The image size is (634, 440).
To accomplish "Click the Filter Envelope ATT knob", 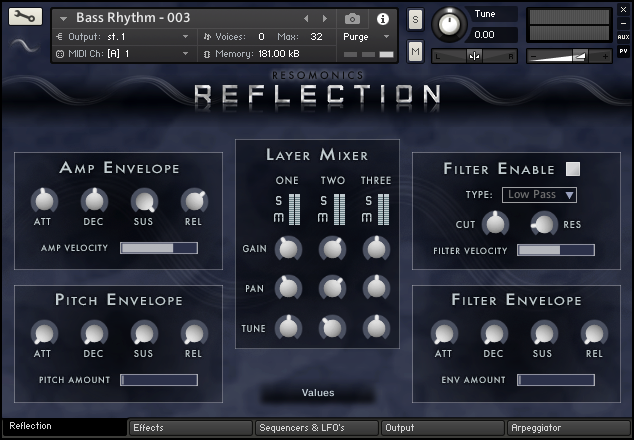I will pyautogui.click(x=444, y=334).
